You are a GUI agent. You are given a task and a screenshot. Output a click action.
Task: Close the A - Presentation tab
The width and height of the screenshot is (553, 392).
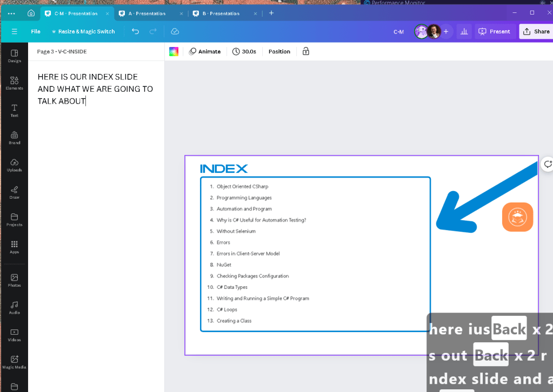click(x=181, y=13)
